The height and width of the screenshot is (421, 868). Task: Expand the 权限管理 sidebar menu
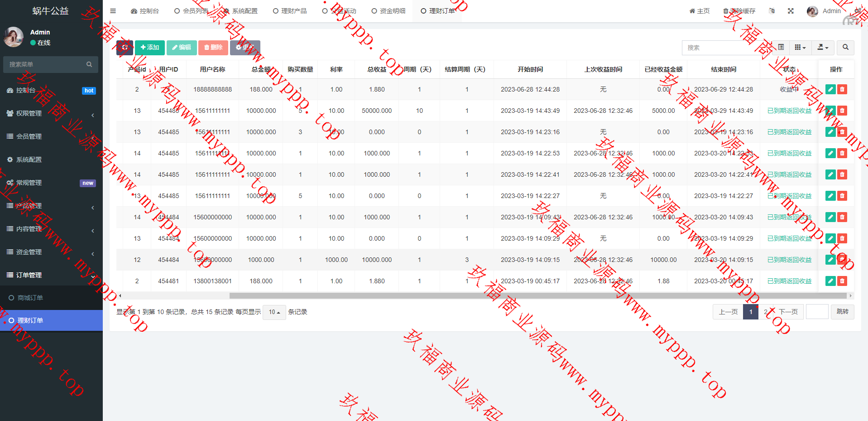(51, 113)
